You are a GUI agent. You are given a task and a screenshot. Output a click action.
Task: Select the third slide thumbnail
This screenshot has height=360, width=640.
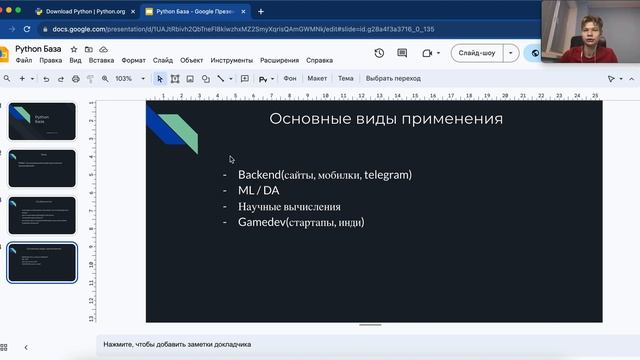42,215
